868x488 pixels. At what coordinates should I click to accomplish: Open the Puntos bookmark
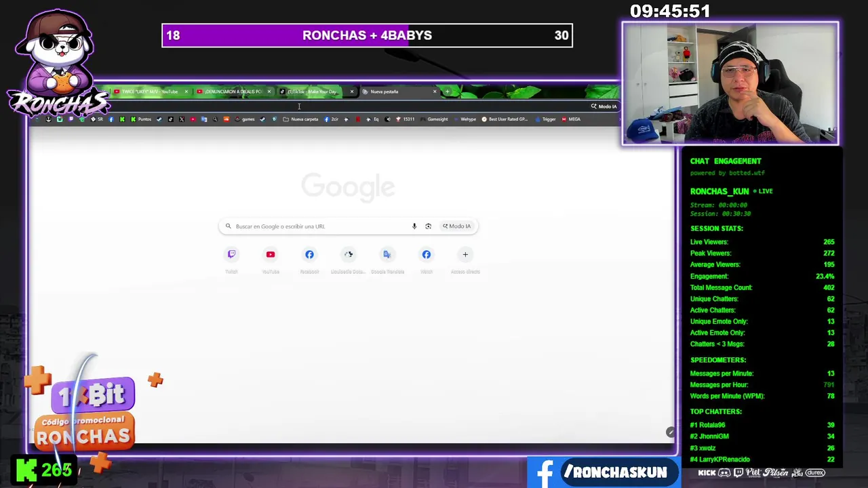[141, 119]
